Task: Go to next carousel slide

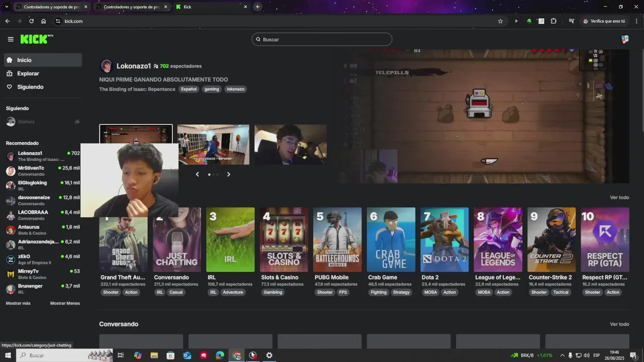Action: tap(228, 174)
